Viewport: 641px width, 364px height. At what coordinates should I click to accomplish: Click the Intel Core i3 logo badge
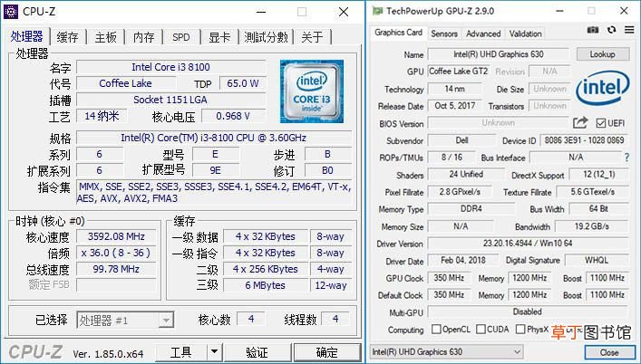(312, 91)
